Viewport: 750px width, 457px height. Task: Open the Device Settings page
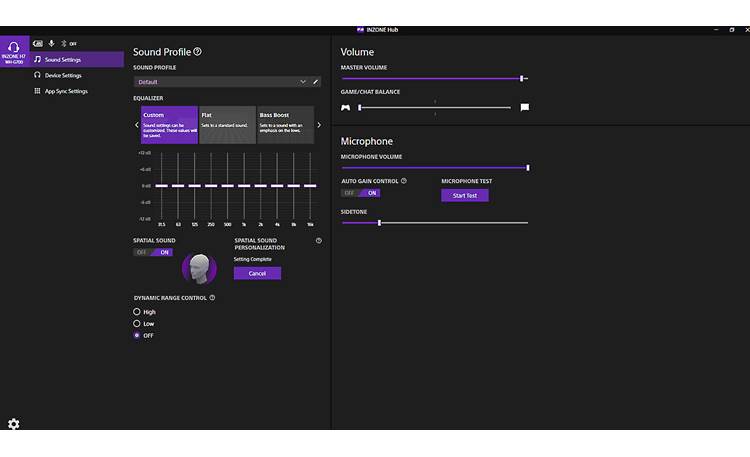point(77,75)
